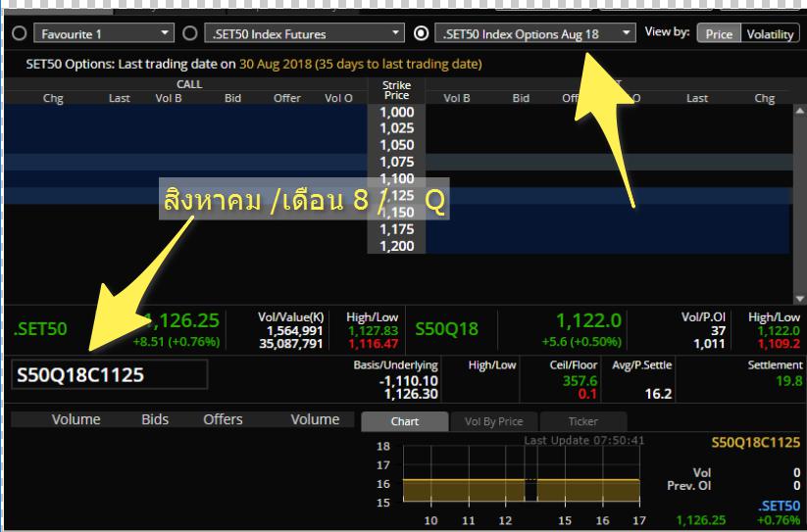Select strike price 1,200 row
The height and width of the screenshot is (532, 807).
click(x=396, y=246)
